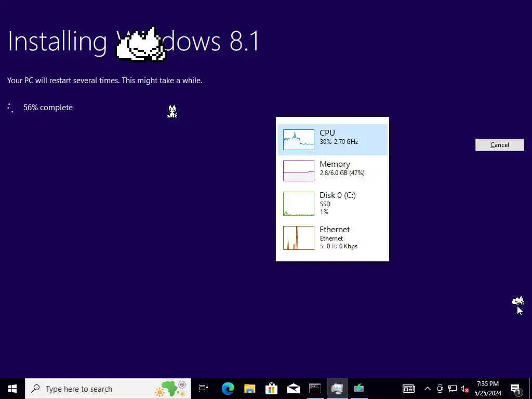Click the muted volume tray icon
This screenshot has width=532, height=399.
click(464, 389)
